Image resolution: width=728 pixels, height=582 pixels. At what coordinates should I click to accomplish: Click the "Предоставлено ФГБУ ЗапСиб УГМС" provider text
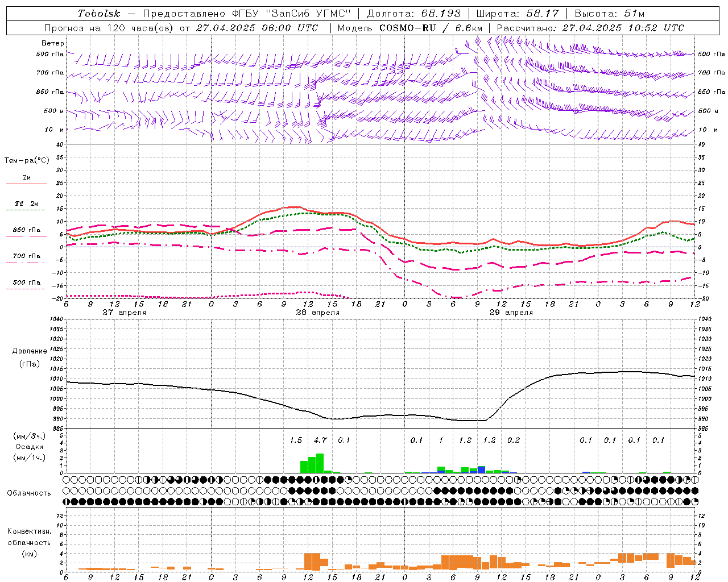tap(247, 14)
